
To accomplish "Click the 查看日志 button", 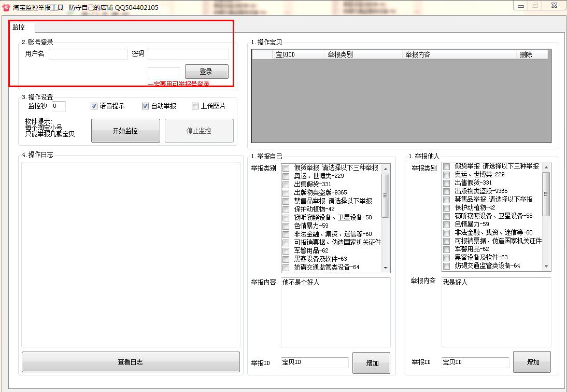I will pyautogui.click(x=131, y=361).
